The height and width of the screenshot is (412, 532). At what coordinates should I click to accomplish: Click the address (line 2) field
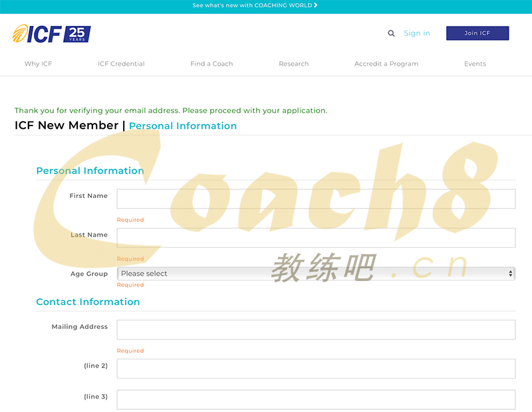coord(316,369)
